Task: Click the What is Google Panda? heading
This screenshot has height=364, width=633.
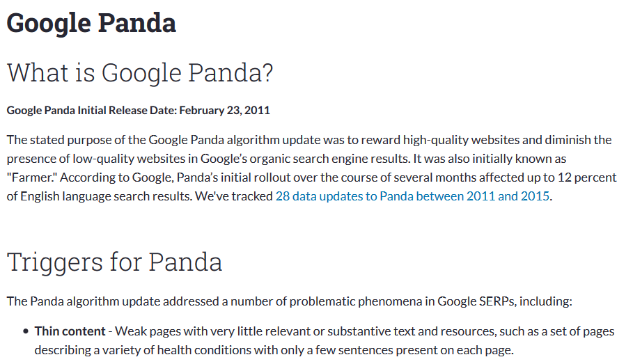Action: 140,73
